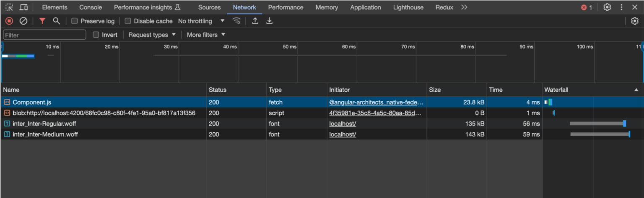This screenshot has height=198, width=644.
Task: Click localhost initiator link for Inter-Regular font
Action: click(x=343, y=123)
